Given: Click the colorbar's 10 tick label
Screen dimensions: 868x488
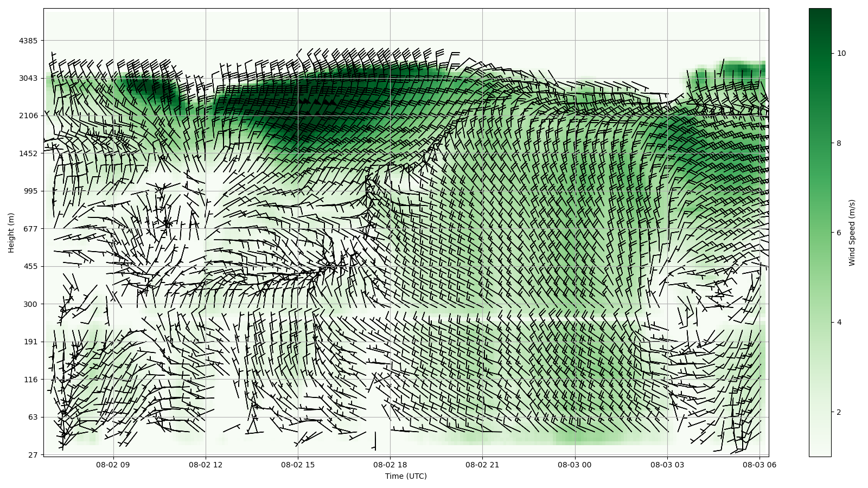Looking at the screenshot, I should point(841,53).
